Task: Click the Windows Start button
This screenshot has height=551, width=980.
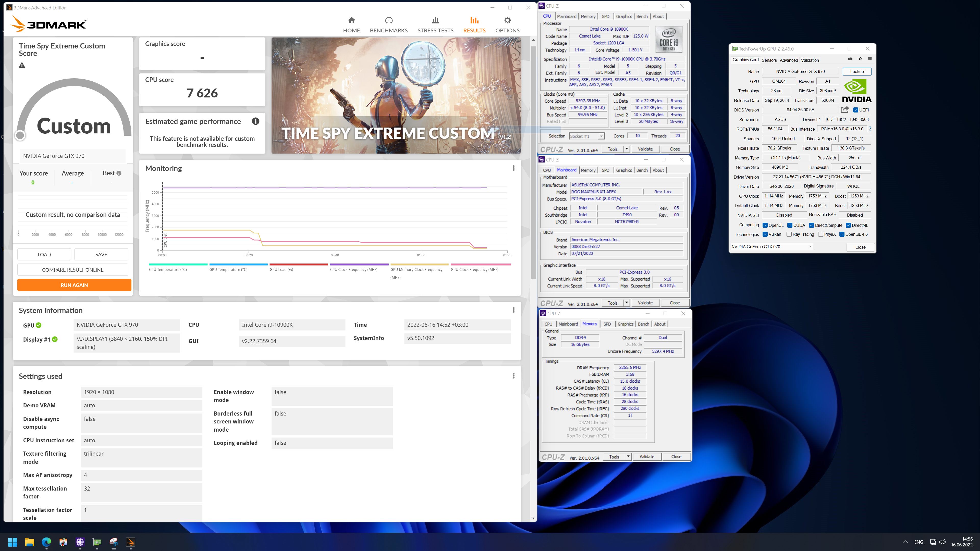Action: click(x=13, y=542)
